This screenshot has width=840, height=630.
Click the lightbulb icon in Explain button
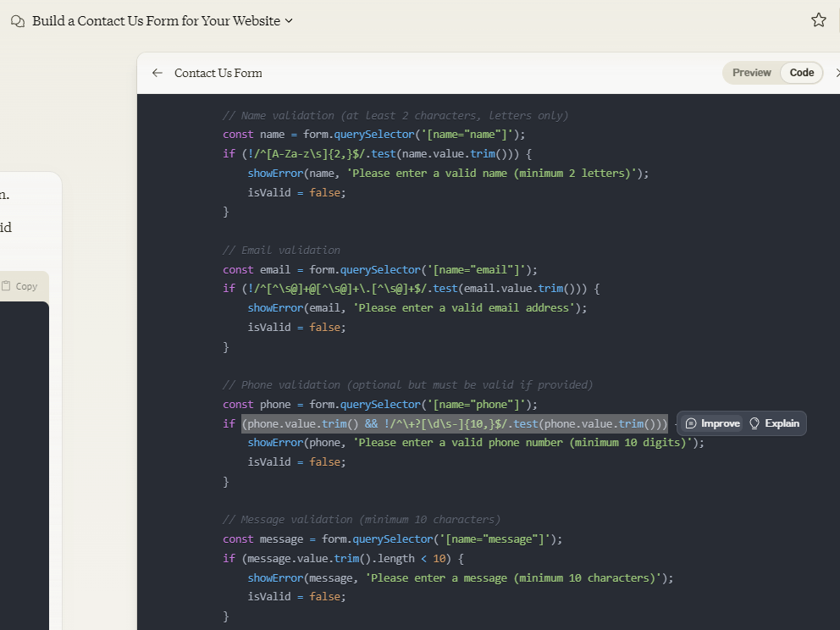click(x=754, y=423)
